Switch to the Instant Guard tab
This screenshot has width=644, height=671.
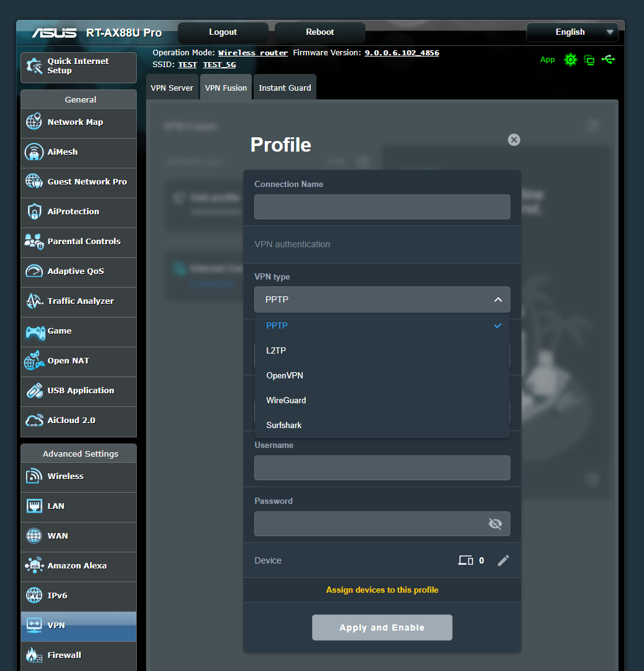(x=285, y=88)
